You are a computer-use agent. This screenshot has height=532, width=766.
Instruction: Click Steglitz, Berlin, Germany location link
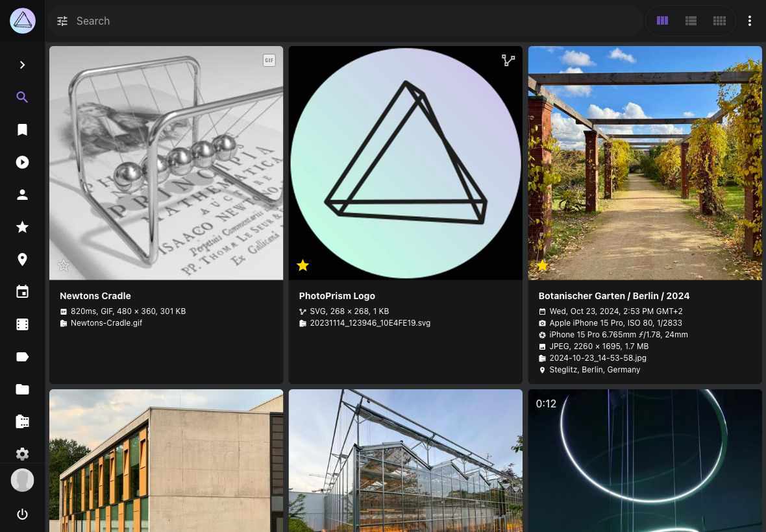point(595,369)
